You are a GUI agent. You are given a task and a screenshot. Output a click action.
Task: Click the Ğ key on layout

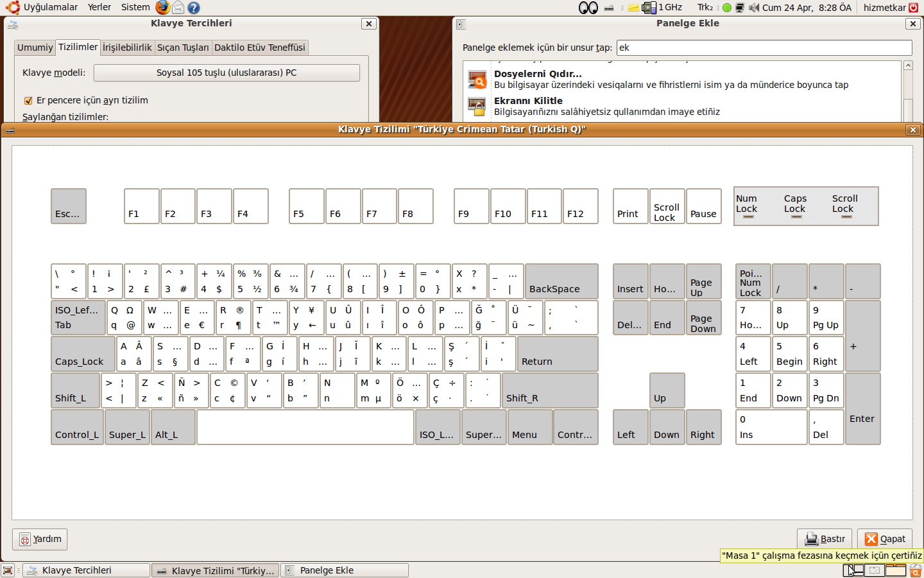pyautogui.click(x=489, y=318)
